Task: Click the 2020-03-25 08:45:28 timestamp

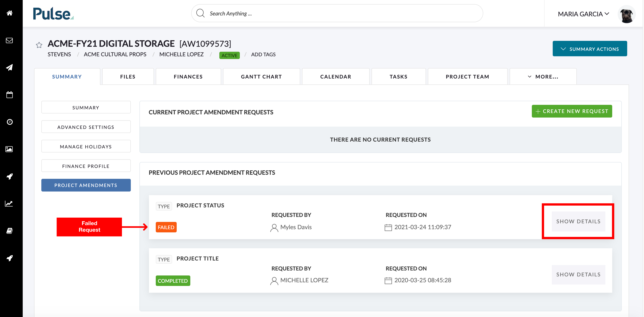Action: point(423,280)
